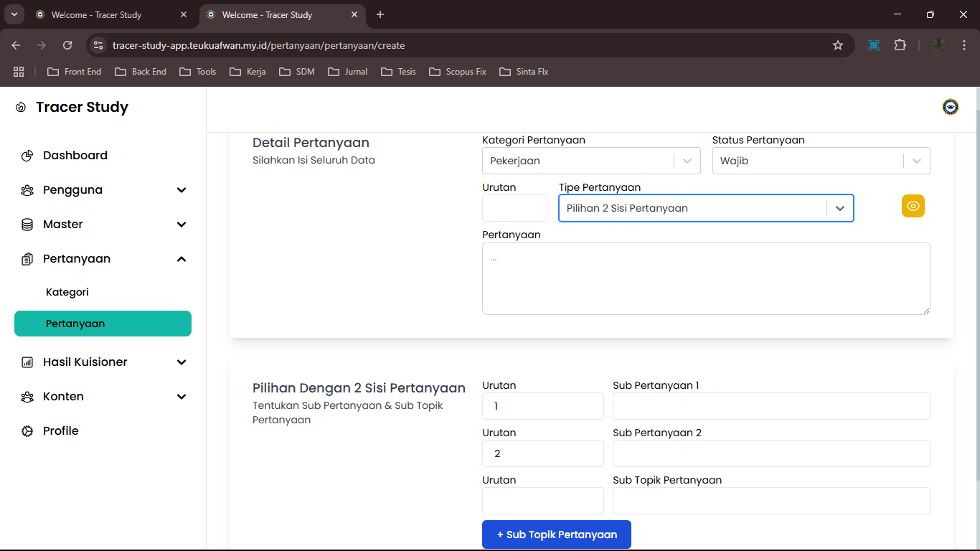Screen dimensions: 980x551
Task: Click the Dashboard pie chart icon
Action: (27, 156)
